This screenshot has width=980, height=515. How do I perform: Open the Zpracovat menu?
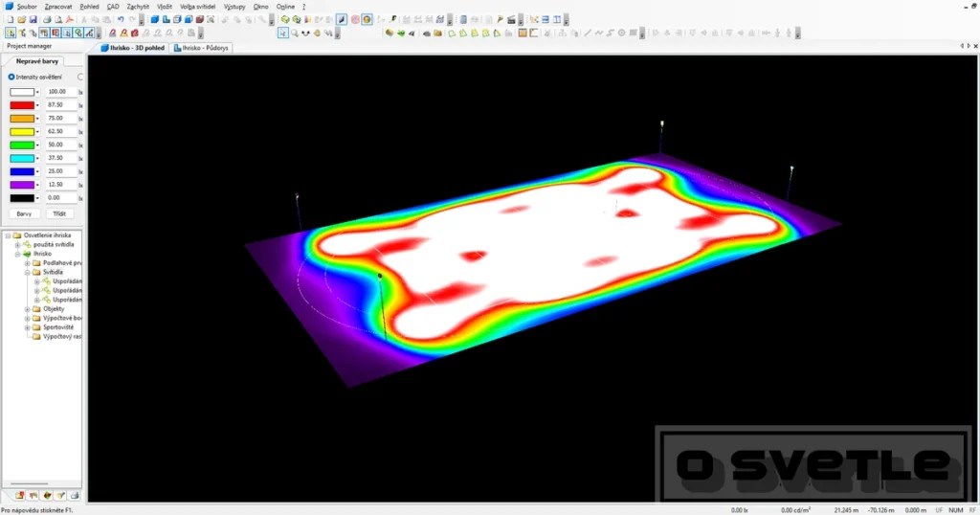pos(58,7)
